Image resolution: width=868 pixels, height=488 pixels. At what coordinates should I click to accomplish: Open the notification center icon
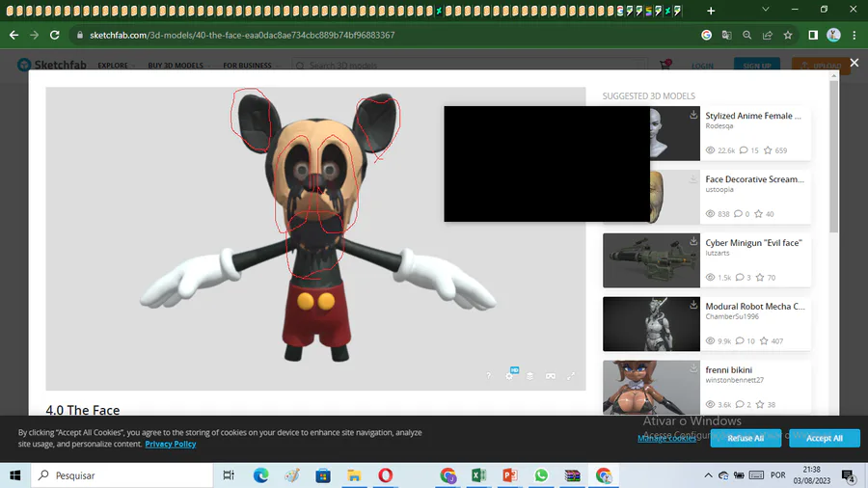tap(848, 475)
